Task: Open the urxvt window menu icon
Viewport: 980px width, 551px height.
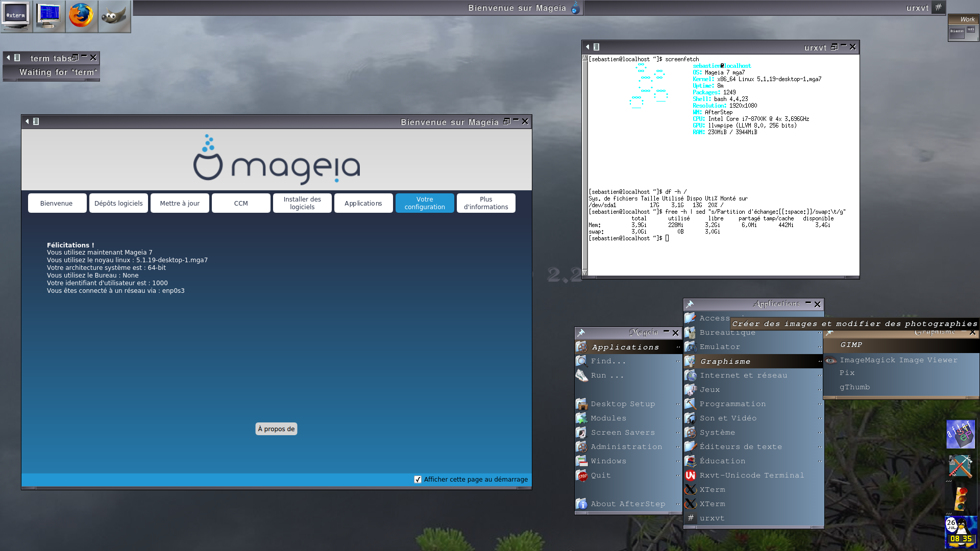Action: click(596, 47)
